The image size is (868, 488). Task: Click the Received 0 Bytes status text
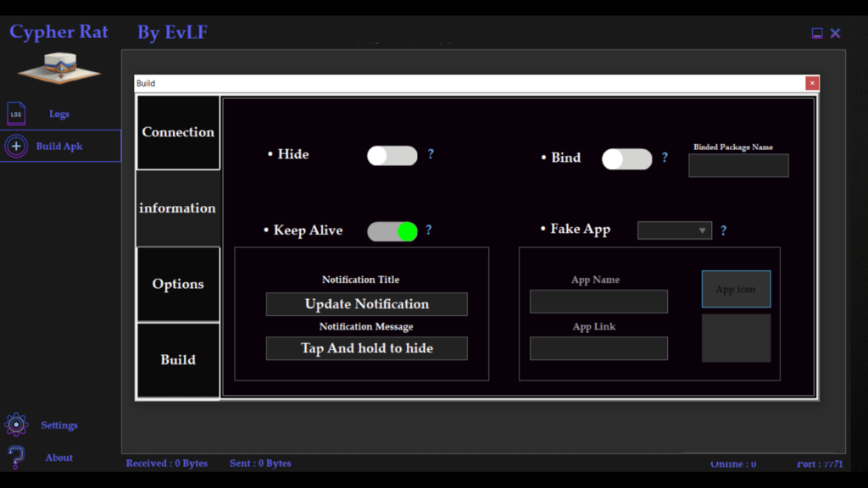[x=167, y=463]
